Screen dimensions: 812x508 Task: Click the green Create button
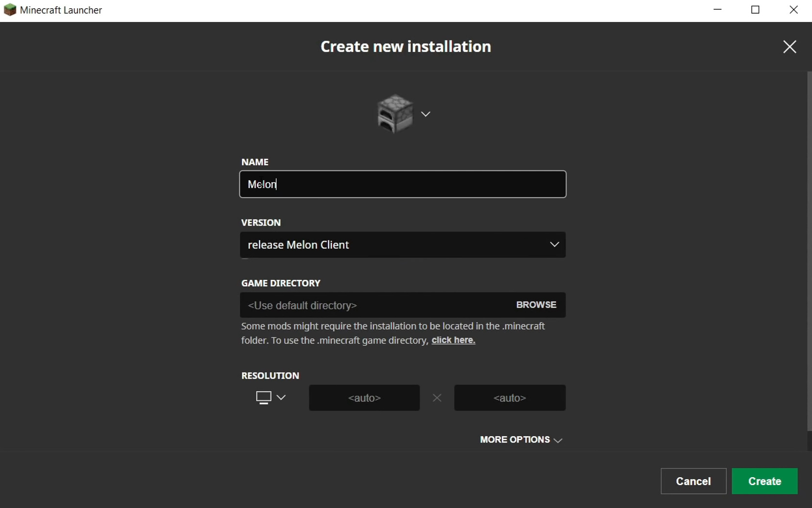pyautogui.click(x=765, y=481)
